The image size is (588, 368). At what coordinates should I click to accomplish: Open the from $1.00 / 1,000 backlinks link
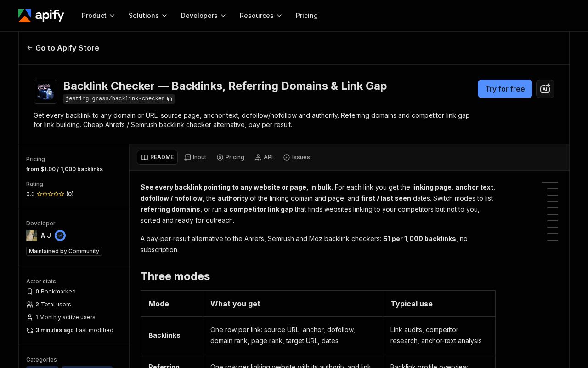click(x=64, y=169)
